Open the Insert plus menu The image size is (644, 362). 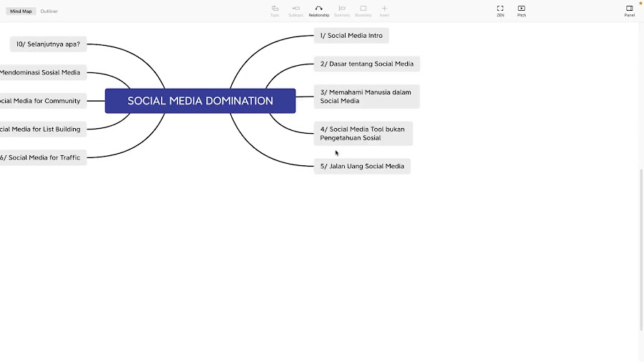[x=384, y=11]
